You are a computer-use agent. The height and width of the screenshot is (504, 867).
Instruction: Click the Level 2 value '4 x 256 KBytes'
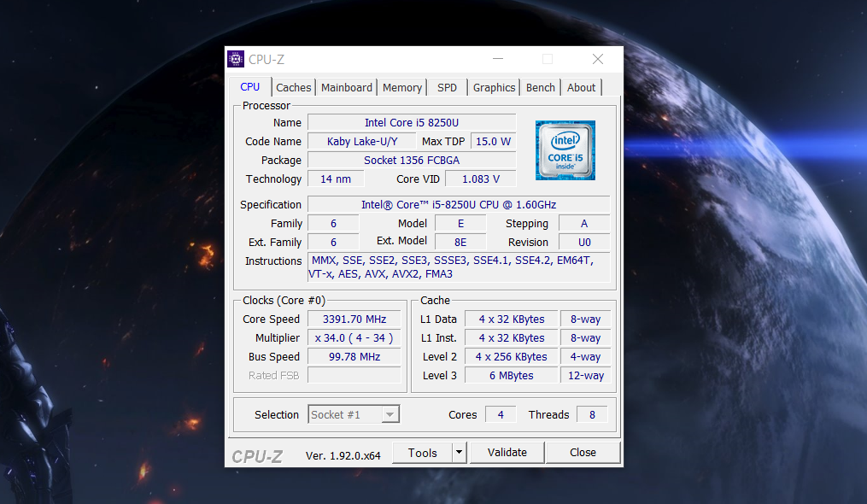512,356
